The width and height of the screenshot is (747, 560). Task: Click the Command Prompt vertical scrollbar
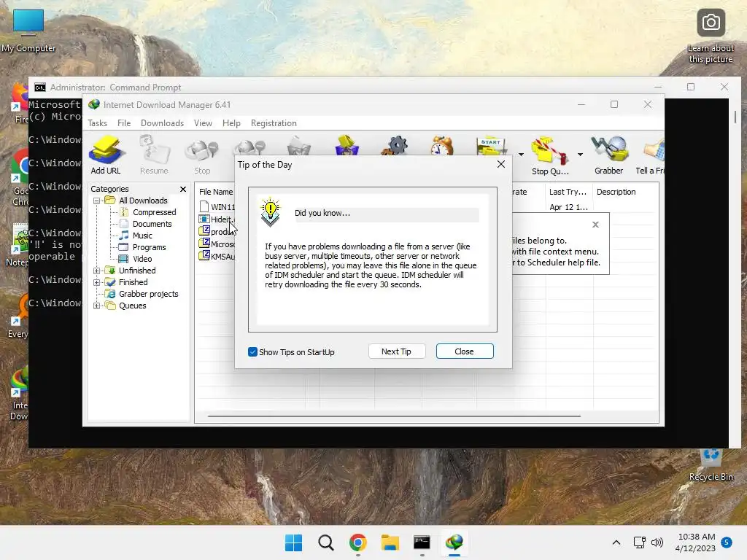[735, 117]
